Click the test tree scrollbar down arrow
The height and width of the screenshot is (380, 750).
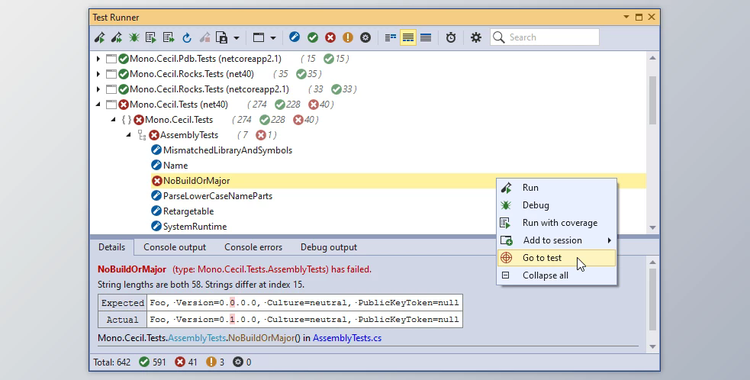point(652,228)
